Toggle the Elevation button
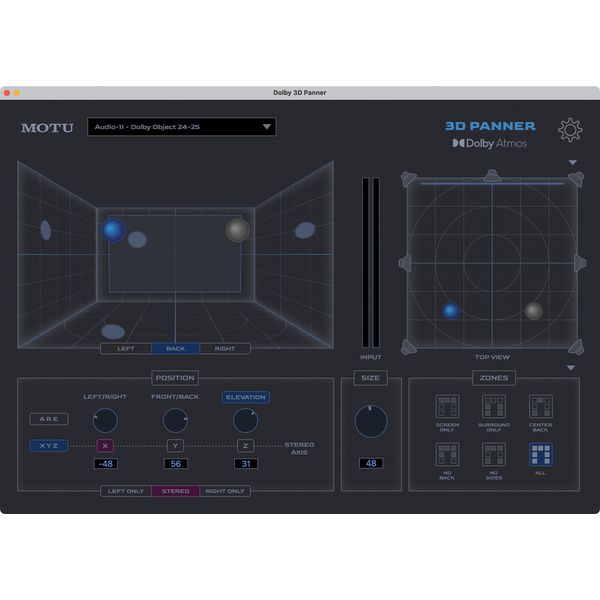600x600 pixels. 246,397
